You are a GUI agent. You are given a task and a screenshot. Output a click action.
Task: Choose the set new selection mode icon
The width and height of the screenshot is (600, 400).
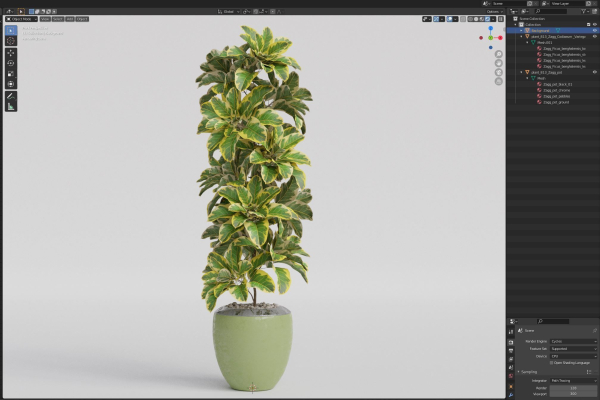pyautogui.click(x=32, y=11)
